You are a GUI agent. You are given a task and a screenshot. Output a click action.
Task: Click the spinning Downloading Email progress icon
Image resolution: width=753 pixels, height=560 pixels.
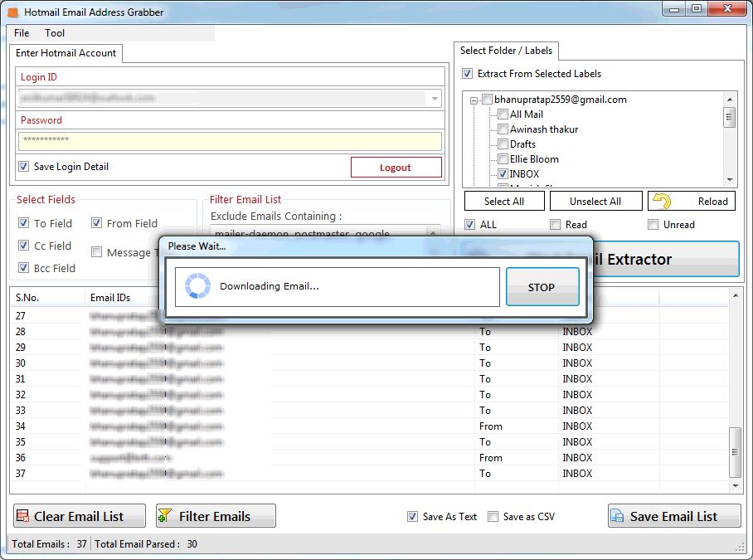coord(197,286)
